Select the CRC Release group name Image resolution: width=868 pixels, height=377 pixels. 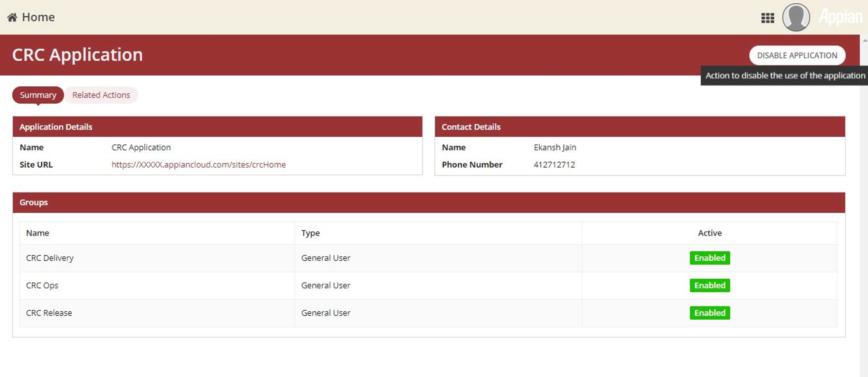coord(49,313)
